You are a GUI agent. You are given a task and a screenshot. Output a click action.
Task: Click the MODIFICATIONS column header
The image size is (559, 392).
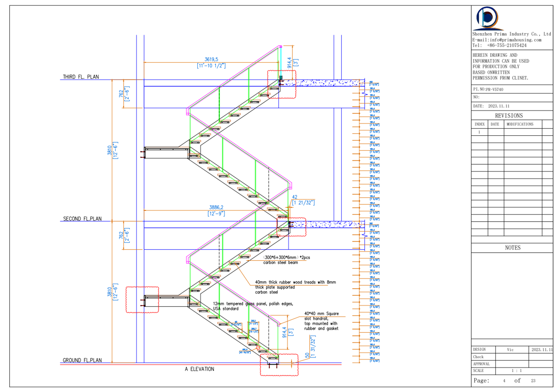coord(520,124)
